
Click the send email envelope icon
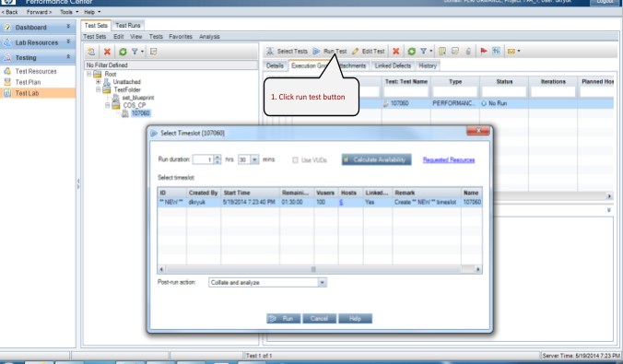pos(511,51)
